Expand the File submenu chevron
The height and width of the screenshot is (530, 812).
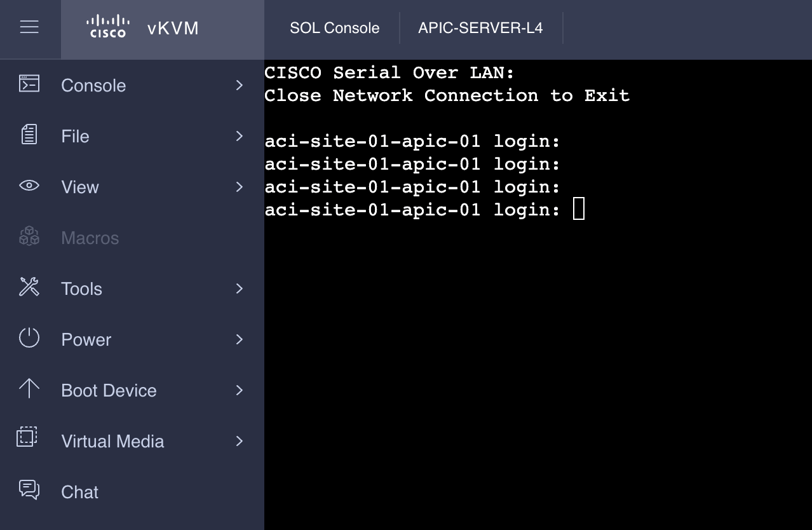coord(240,136)
